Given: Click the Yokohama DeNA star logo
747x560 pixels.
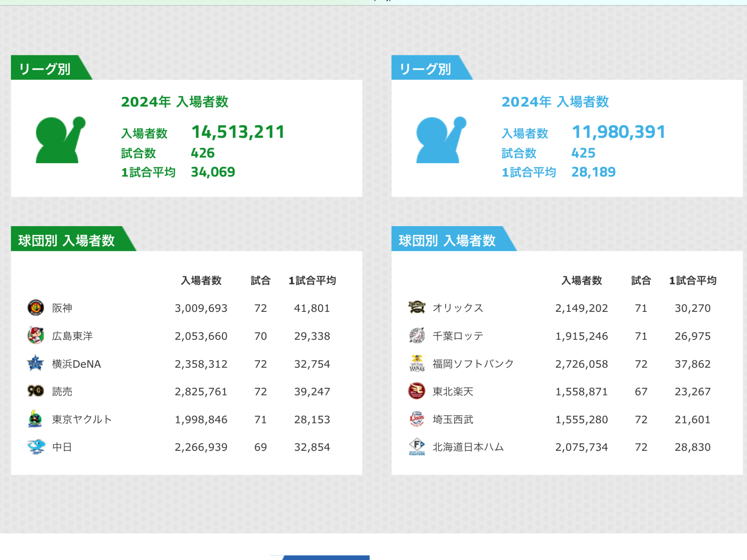Looking at the screenshot, I should pos(36,363).
